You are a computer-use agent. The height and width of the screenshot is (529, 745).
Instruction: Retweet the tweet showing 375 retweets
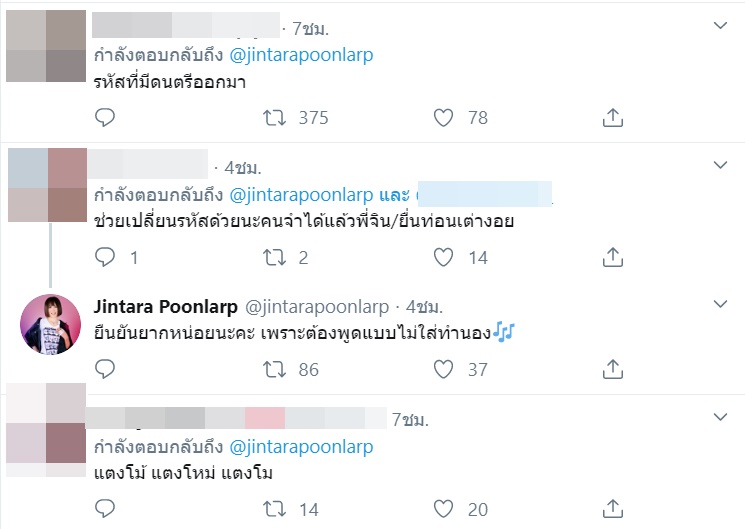point(272,118)
